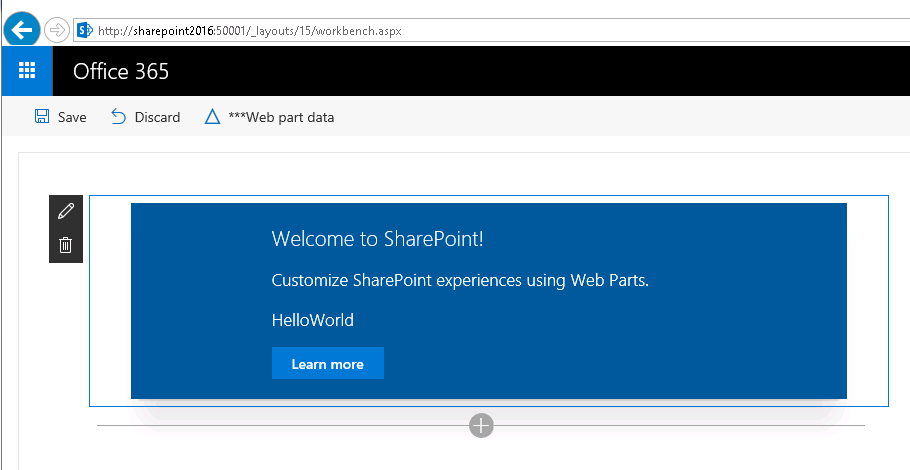
Task: Click the Save floppy disk icon
Action: pyautogui.click(x=42, y=117)
